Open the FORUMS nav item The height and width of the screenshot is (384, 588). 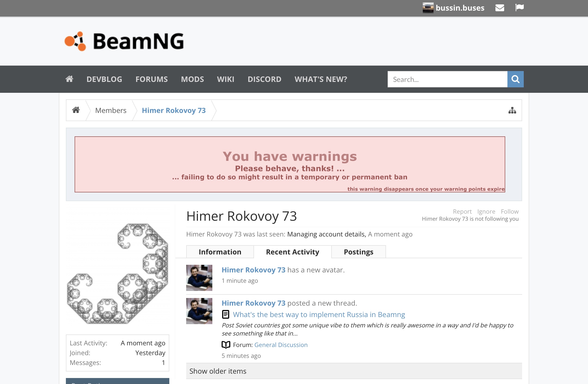click(152, 79)
